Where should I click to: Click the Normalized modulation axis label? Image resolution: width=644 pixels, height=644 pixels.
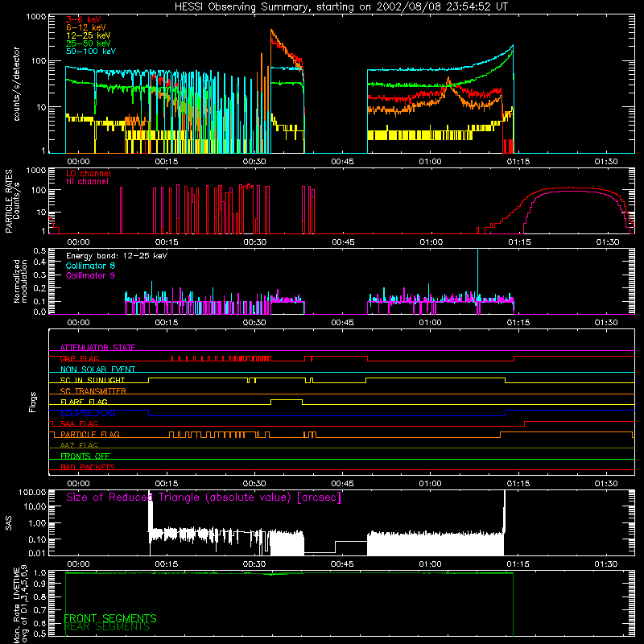point(20,281)
